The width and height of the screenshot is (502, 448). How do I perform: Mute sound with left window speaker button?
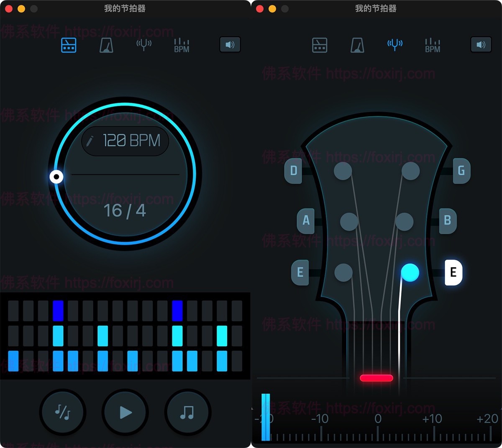(230, 45)
